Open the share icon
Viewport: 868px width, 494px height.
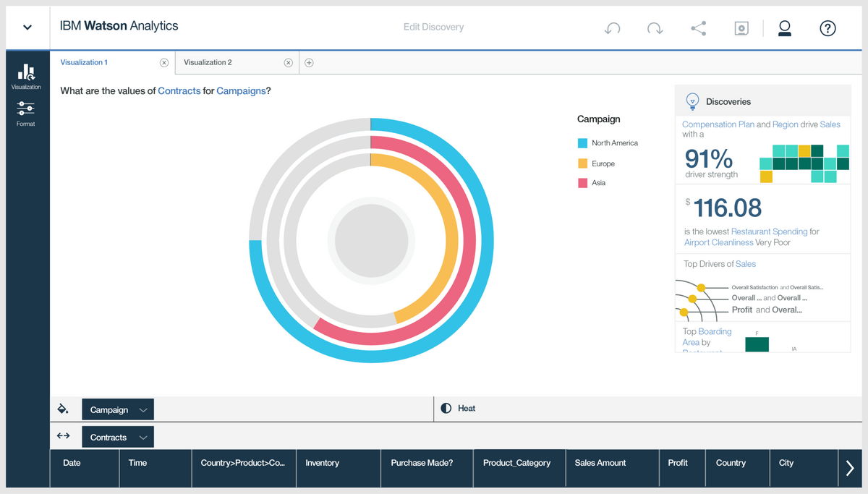[698, 28]
